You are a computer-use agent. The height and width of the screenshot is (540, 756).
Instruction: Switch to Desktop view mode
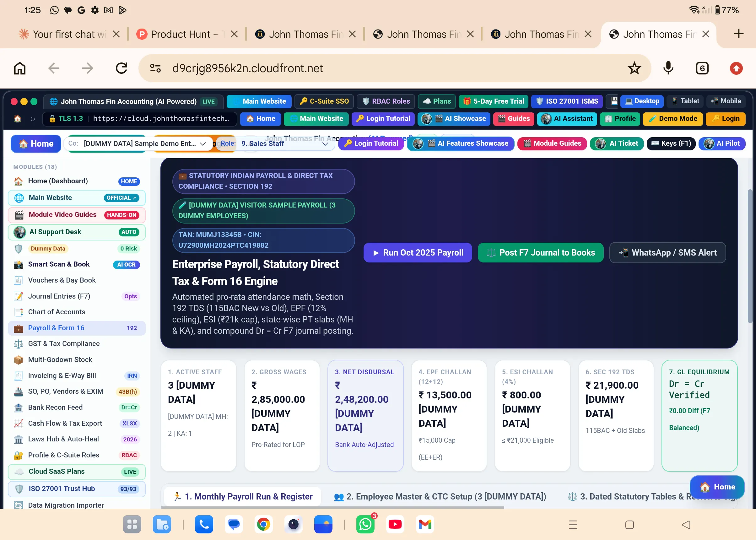(642, 101)
